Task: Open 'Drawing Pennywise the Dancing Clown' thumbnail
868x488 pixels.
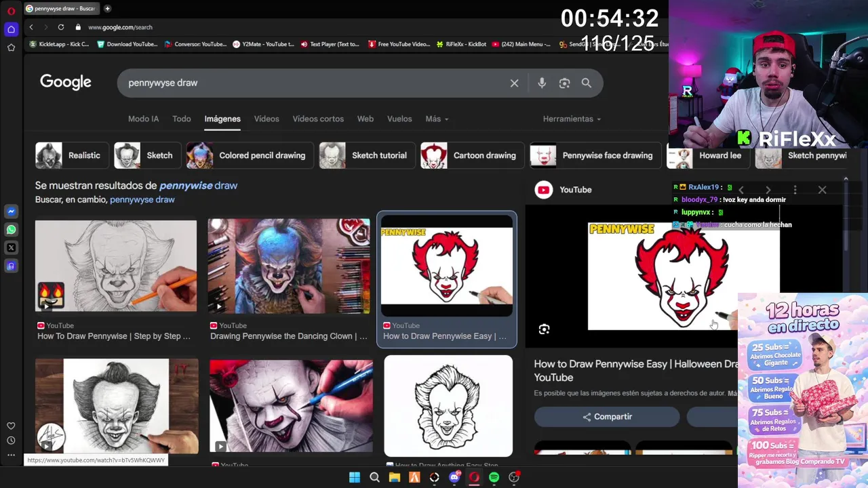Action: pyautogui.click(x=289, y=266)
